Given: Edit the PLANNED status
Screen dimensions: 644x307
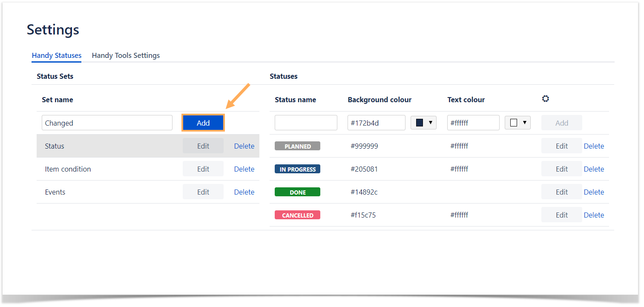Looking at the screenshot, I should pyautogui.click(x=561, y=146).
